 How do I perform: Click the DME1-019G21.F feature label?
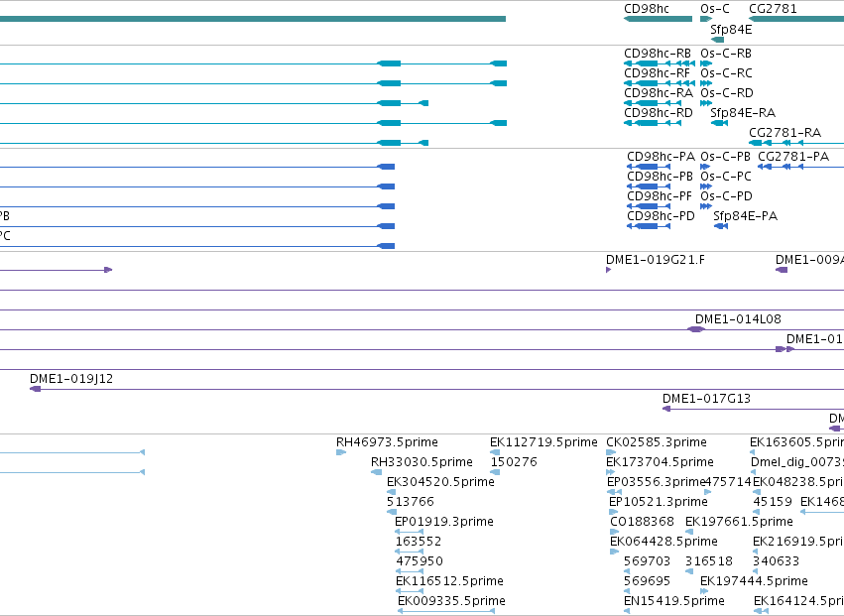[656, 260]
